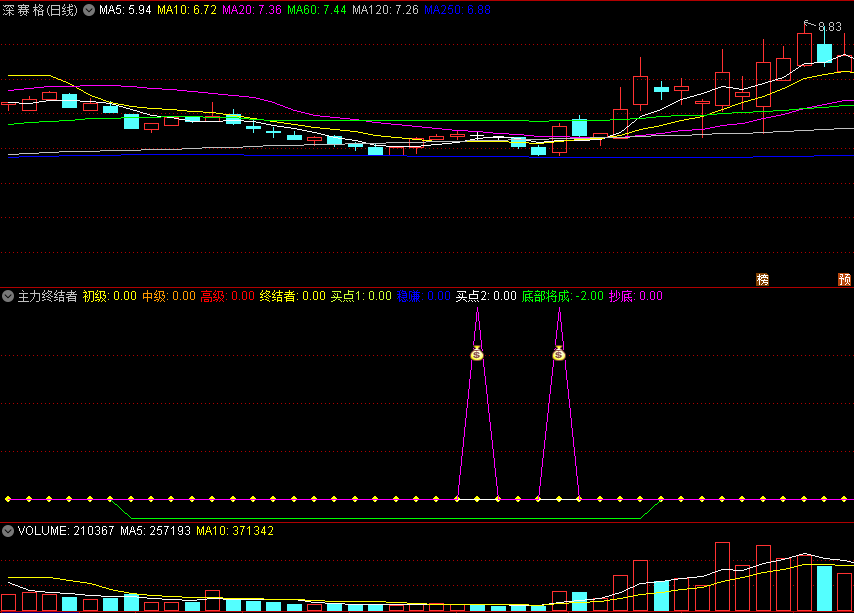Click the tallest red volume bar
Image resolution: width=854 pixels, height=613 pixels.
pyautogui.click(x=723, y=577)
